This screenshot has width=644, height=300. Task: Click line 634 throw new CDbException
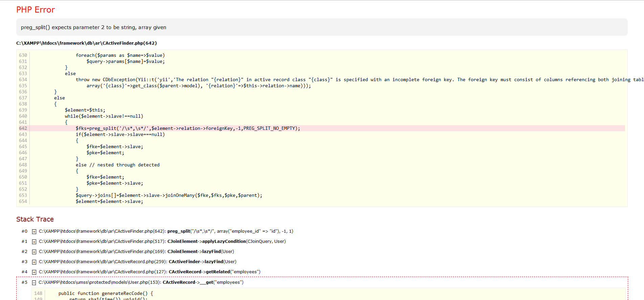[x=360, y=80]
